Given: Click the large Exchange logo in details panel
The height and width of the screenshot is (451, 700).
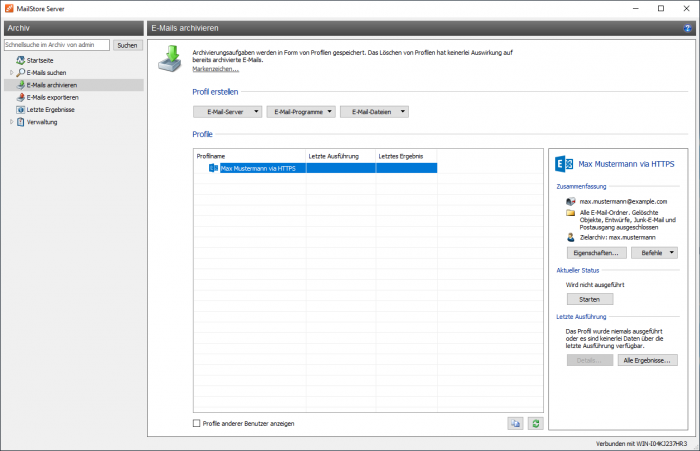Looking at the screenshot, I should 564,164.
